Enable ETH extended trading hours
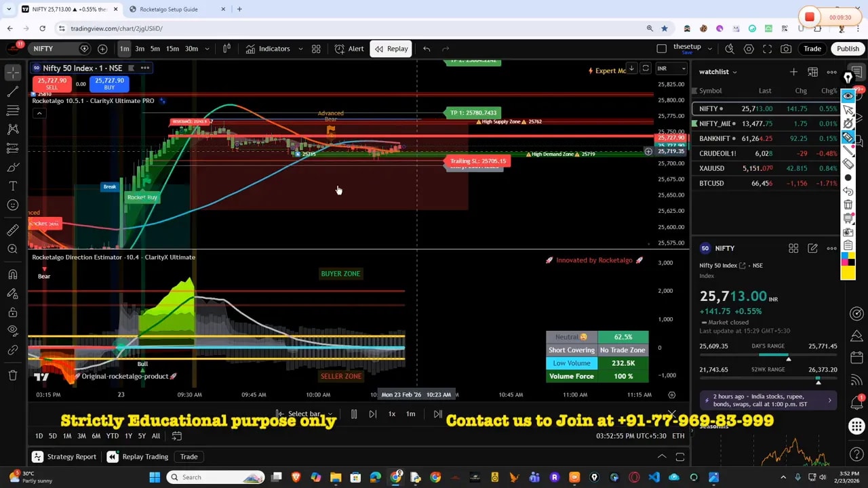The width and height of the screenshot is (868, 488). point(678,436)
